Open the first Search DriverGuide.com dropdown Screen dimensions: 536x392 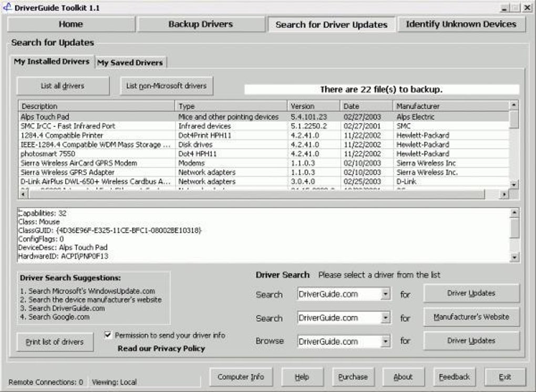(x=385, y=294)
